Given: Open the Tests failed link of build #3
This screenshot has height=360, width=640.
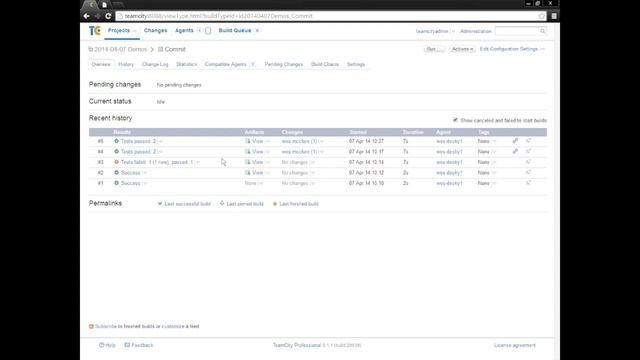Looking at the screenshot, I should tap(157, 162).
